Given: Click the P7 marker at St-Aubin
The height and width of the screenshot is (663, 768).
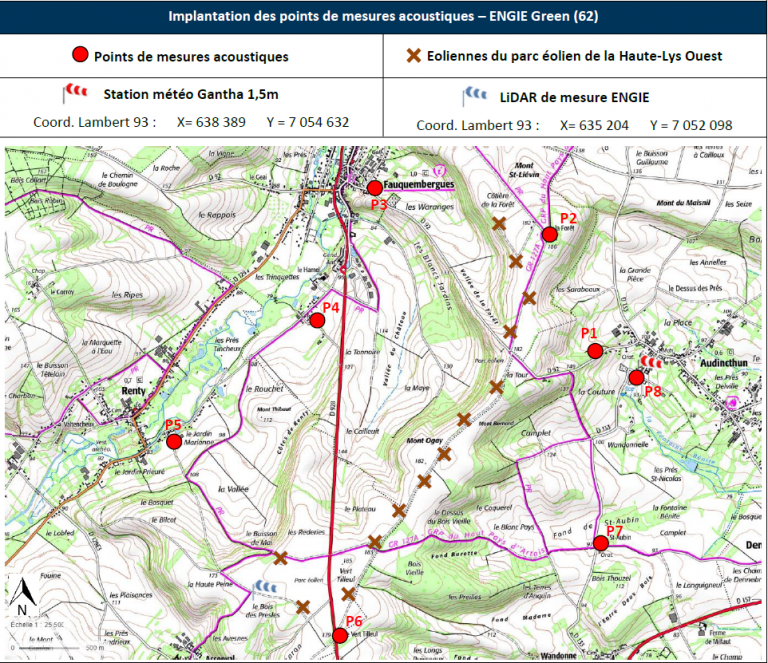Looking at the screenshot, I should [601, 543].
